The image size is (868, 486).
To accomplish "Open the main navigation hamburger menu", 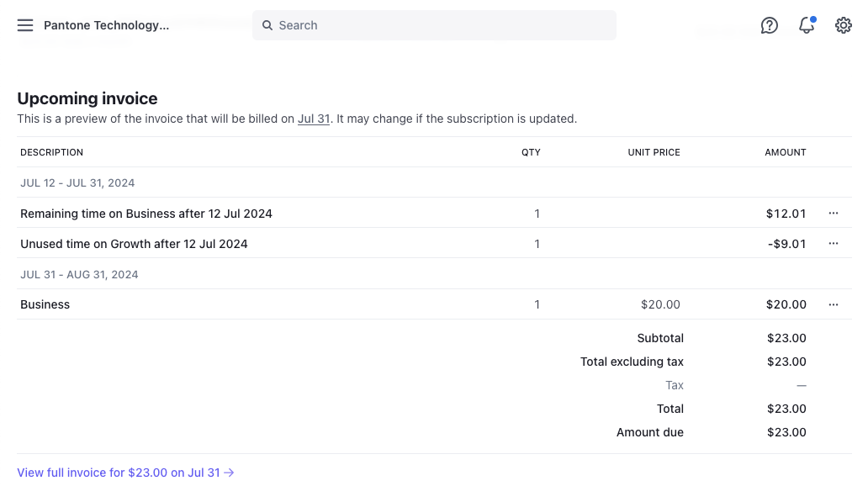I will point(25,25).
